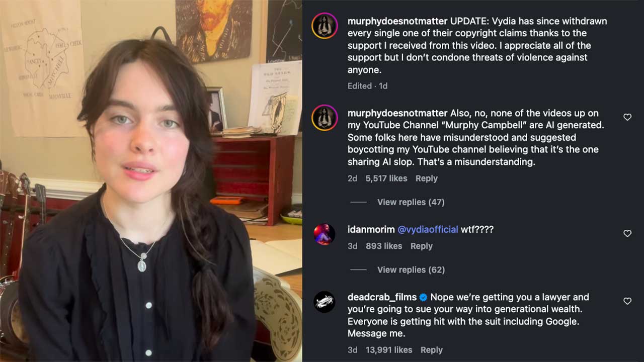Reply to the 5,517 likes comment
This screenshot has height=362, width=644.
point(427,178)
